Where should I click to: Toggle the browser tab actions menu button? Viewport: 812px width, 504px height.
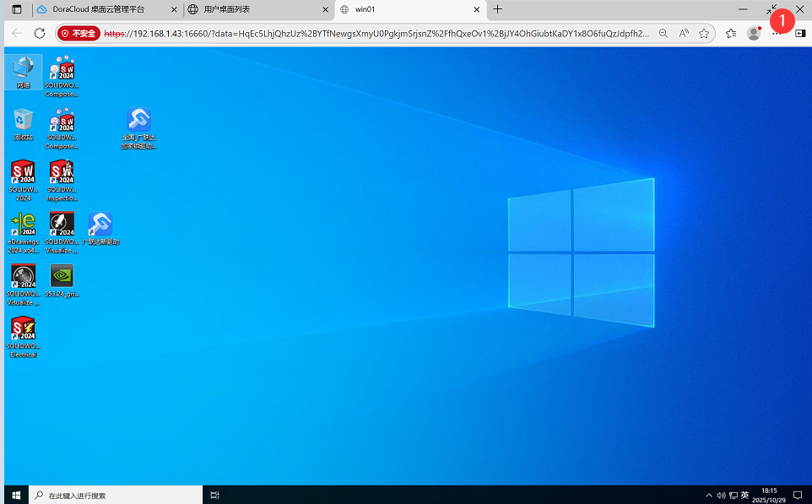[x=16, y=9]
